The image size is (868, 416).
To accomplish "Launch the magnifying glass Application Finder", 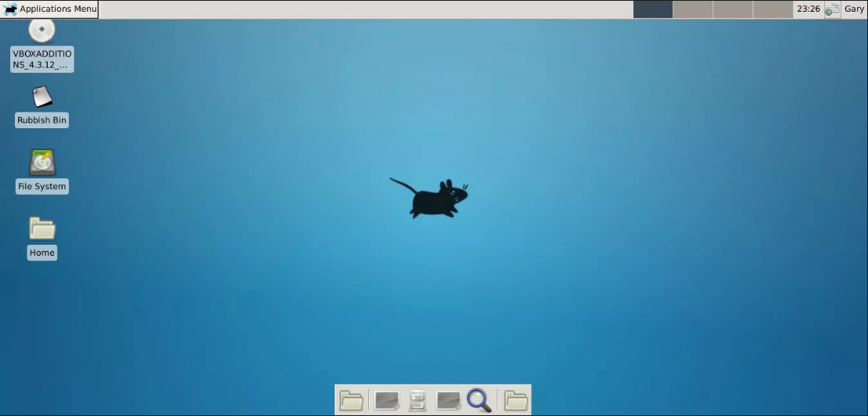I will (479, 400).
